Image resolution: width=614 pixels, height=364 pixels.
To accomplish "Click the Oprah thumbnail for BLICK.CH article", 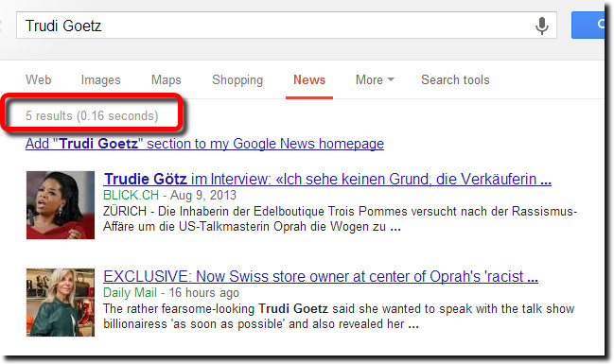I will (x=61, y=205).
